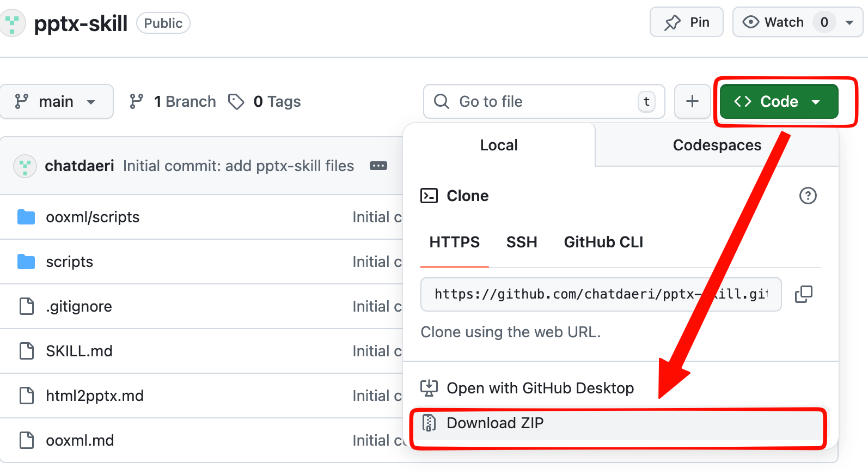Switch to the Local tab
Screen dimensions: 868x474
[499, 145]
